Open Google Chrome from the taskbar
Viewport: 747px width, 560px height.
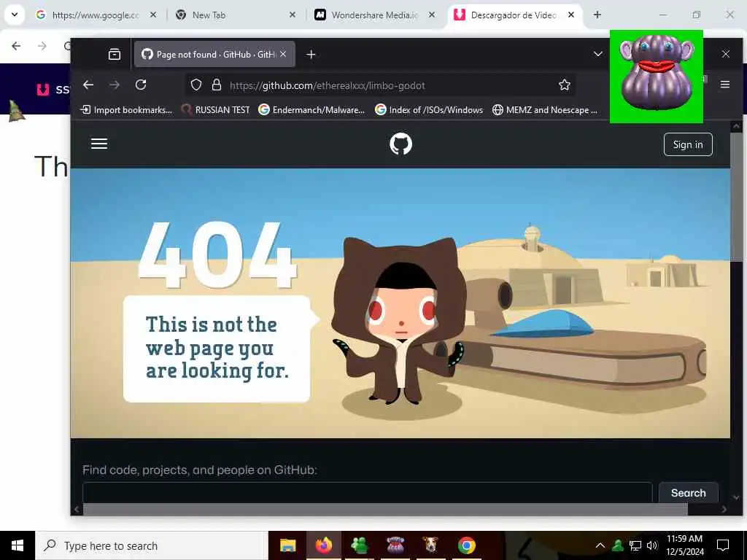click(466, 545)
